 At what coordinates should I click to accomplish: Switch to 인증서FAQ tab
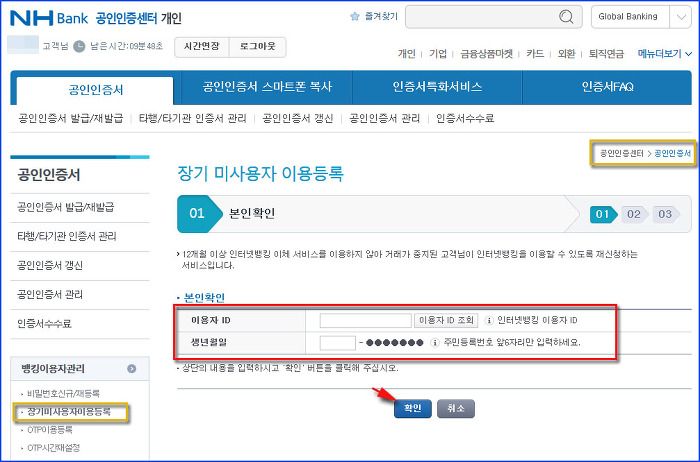pyautogui.click(x=607, y=87)
